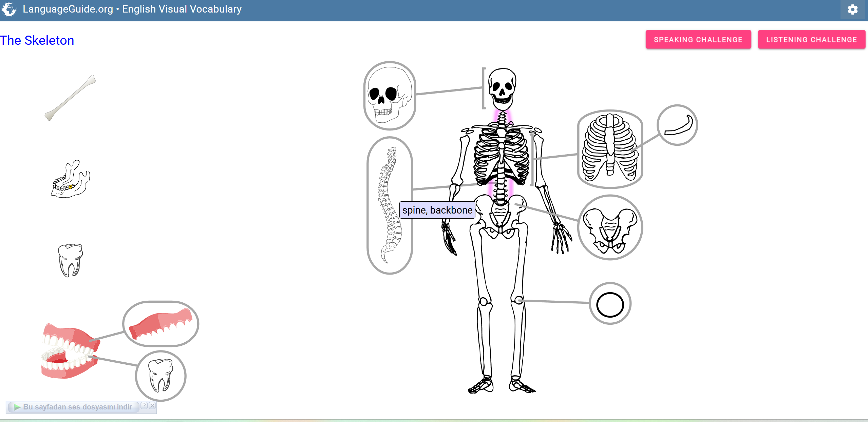Open The Skeleton heading link
868x422 pixels.
point(37,40)
